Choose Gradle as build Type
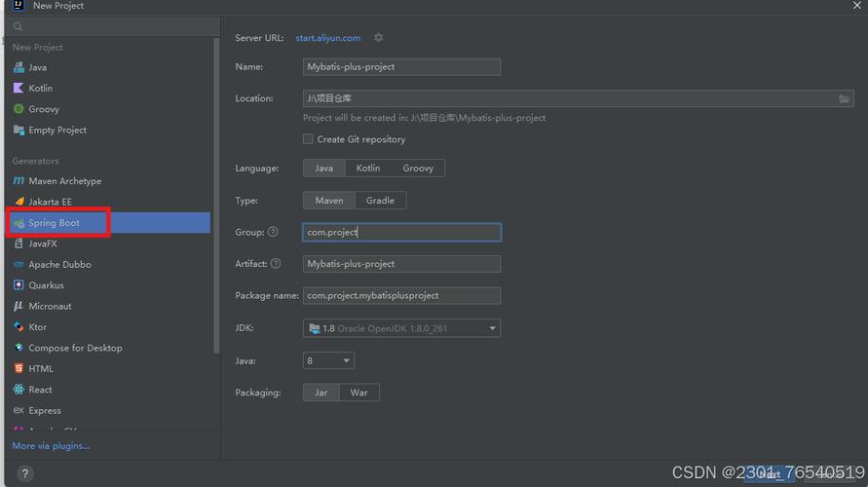 380,201
